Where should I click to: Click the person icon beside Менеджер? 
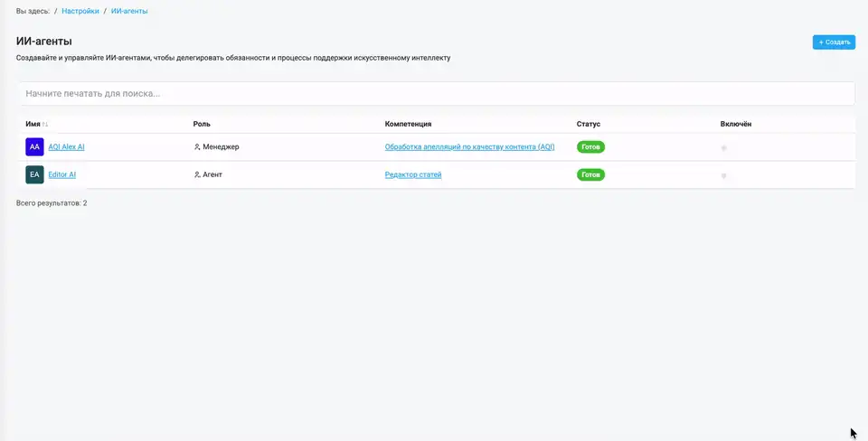pyautogui.click(x=197, y=146)
